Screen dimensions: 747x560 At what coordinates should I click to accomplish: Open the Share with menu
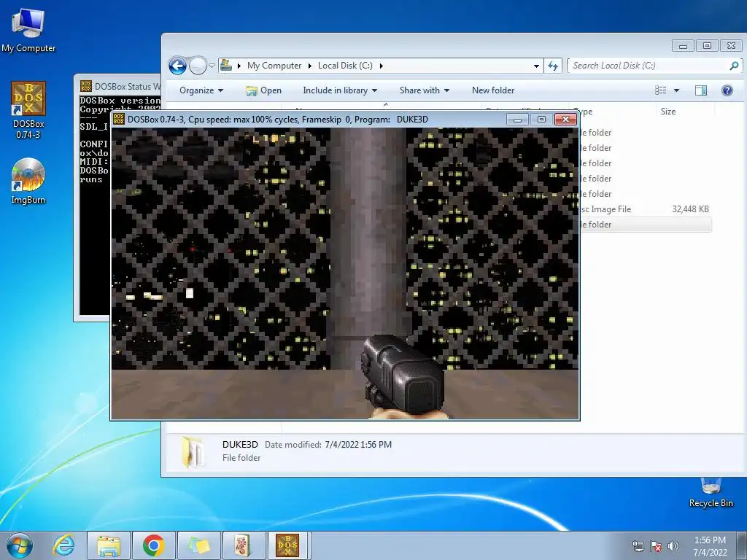(x=424, y=90)
